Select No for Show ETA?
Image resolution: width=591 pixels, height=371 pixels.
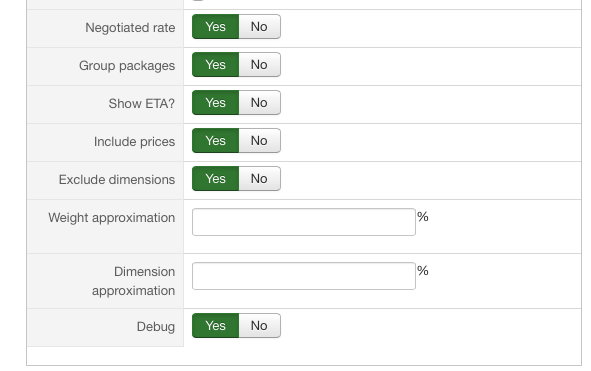[x=259, y=103]
